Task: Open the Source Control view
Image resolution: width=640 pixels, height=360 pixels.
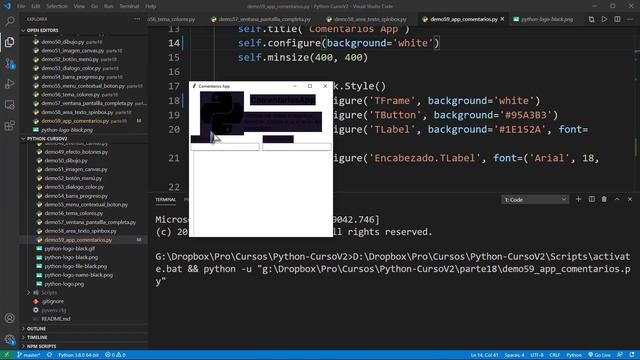Action: pos(9,63)
